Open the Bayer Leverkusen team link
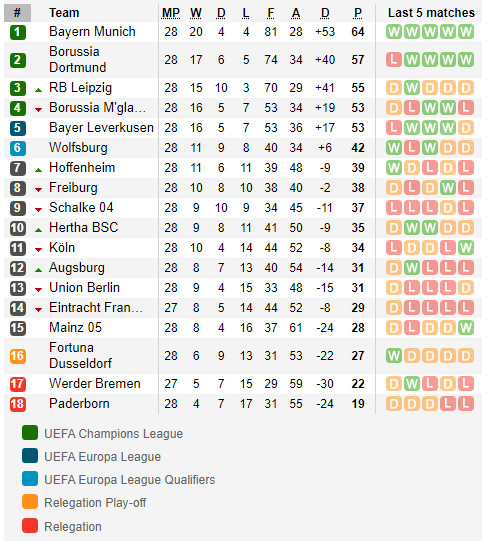Viewport: 482px width, 541px height. coord(101,128)
